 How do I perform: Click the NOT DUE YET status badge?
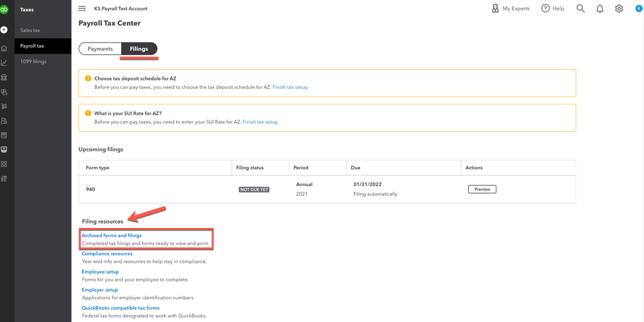254,189
